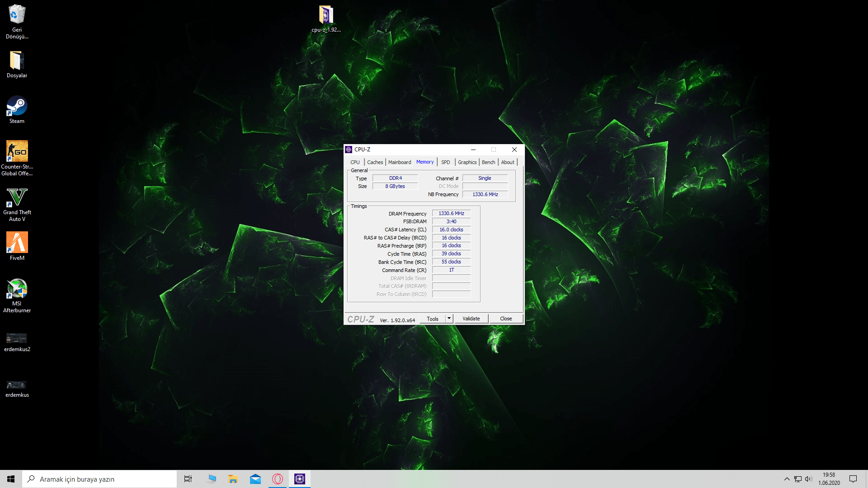The width and height of the screenshot is (868, 488).
Task: Launch FiveM desktop icon
Action: pos(17,245)
